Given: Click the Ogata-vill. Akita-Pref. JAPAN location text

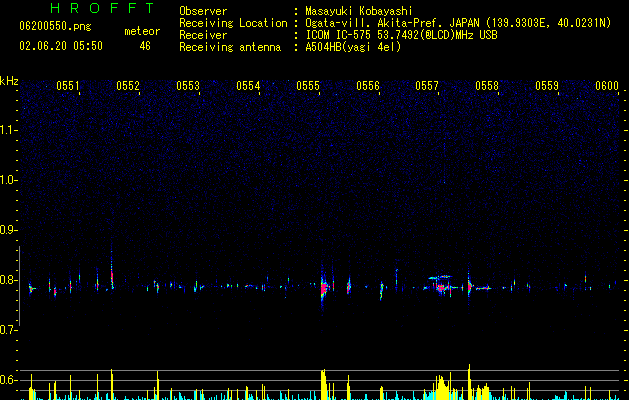Looking at the screenshot, I should pyautogui.click(x=458, y=23).
